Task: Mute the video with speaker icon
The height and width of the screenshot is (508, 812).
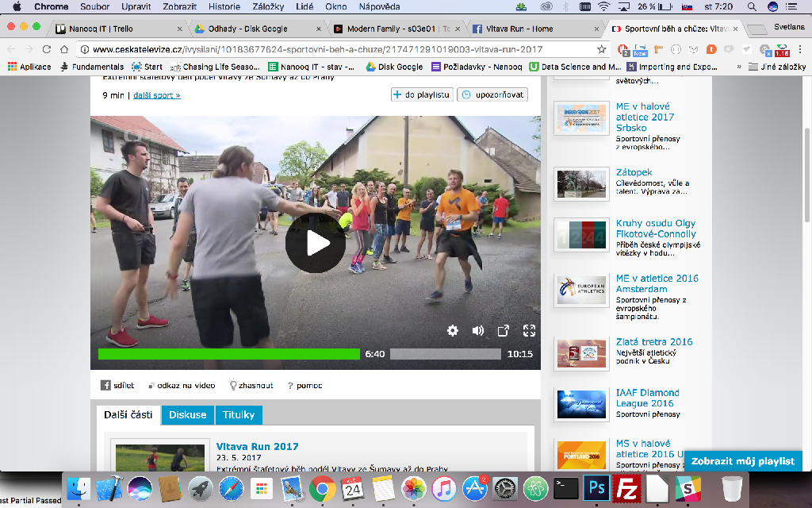Action: pos(478,331)
